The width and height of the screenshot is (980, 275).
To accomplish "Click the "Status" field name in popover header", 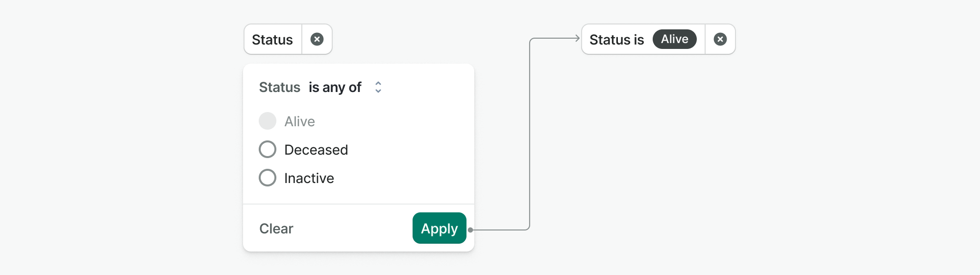I will tap(279, 87).
